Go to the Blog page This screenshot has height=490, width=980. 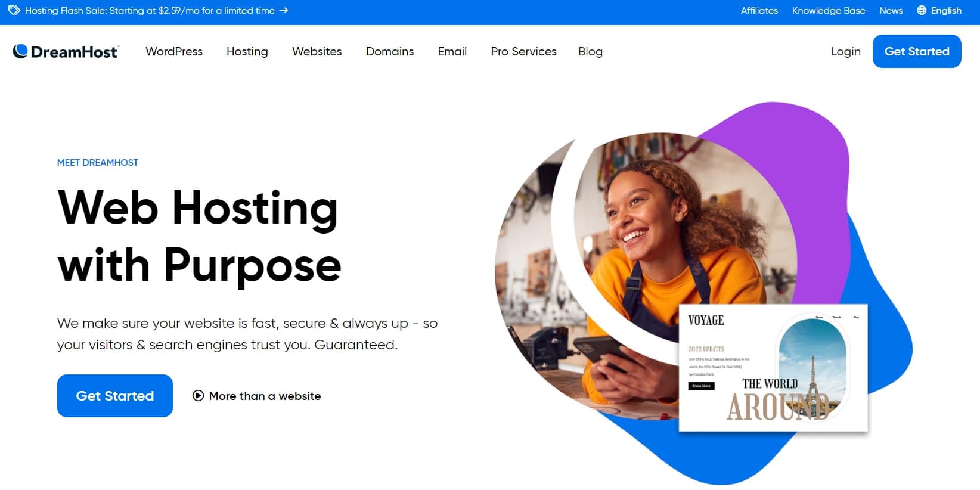(590, 51)
